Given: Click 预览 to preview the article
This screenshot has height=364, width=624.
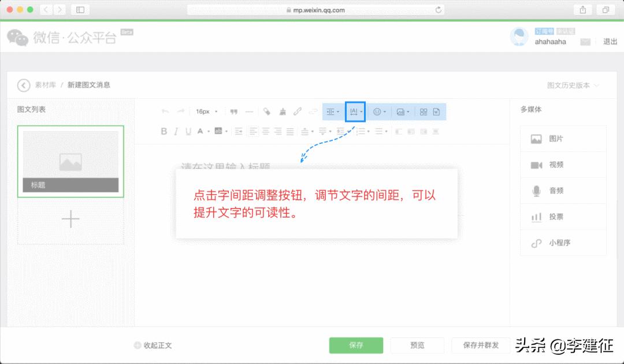Looking at the screenshot, I should 417,345.
